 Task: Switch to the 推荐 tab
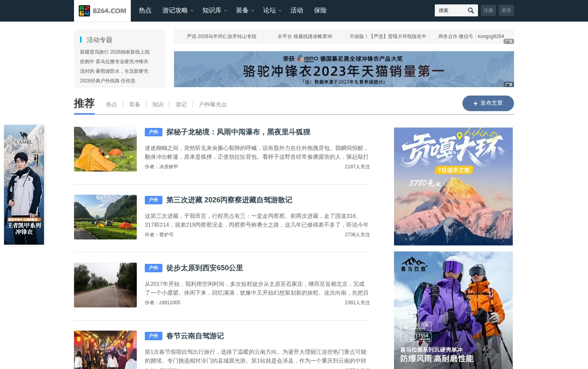(x=84, y=104)
